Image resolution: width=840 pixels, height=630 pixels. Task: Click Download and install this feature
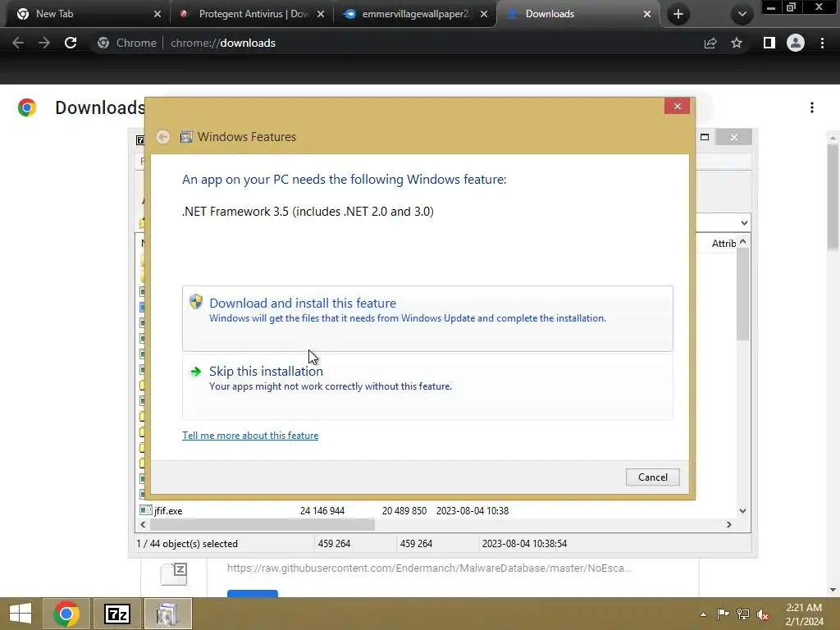point(427,318)
